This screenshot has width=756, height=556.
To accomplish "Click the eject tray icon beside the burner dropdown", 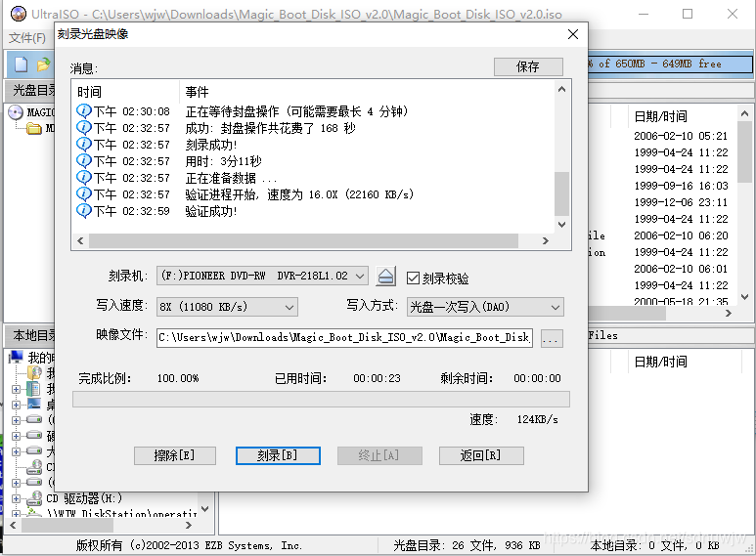I will [x=385, y=277].
